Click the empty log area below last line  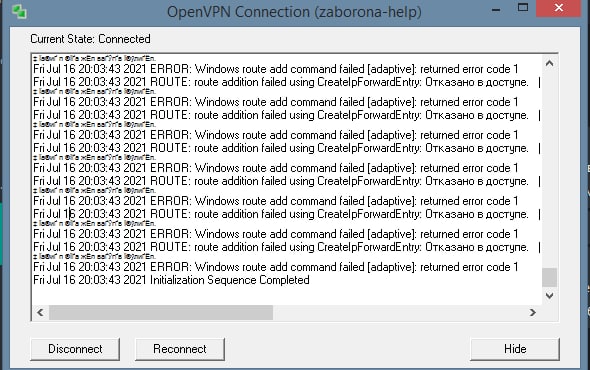click(286, 295)
